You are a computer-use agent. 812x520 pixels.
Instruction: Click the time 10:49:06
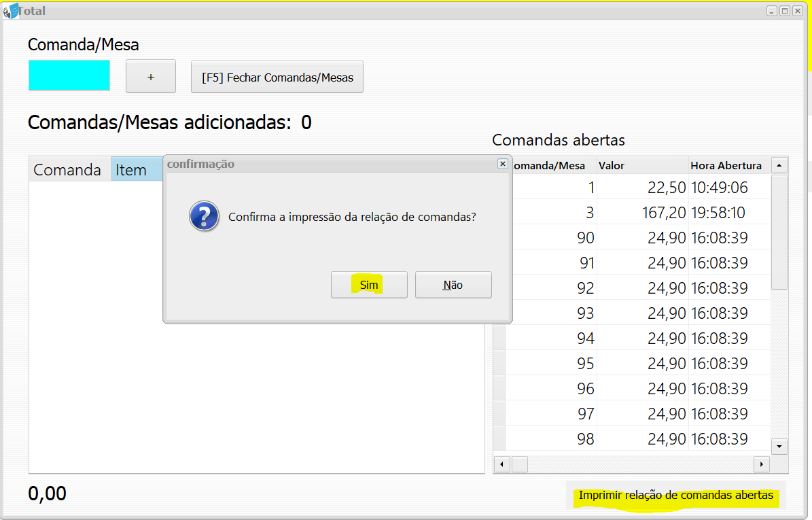(720, 188)
